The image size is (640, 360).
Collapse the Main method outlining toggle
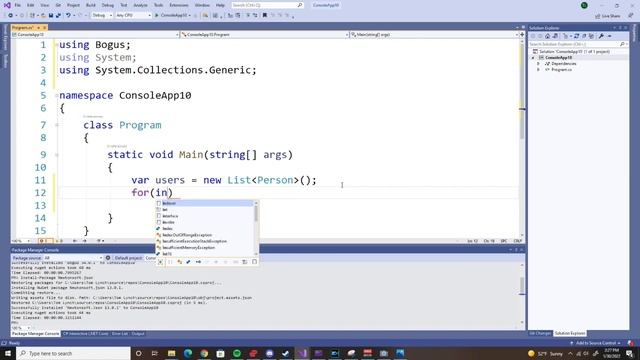pos(57,155)
